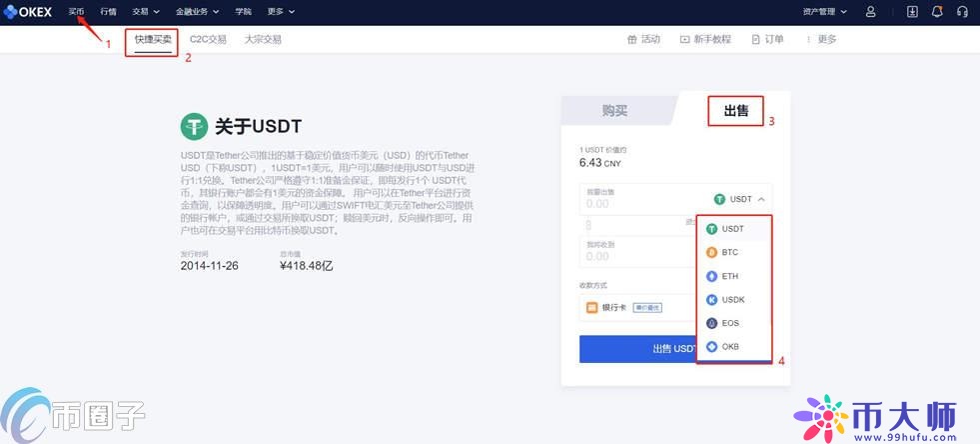This screenshot has height=444, width=980.
Task: Select BTC from the currency list
Action: [733, 253]
